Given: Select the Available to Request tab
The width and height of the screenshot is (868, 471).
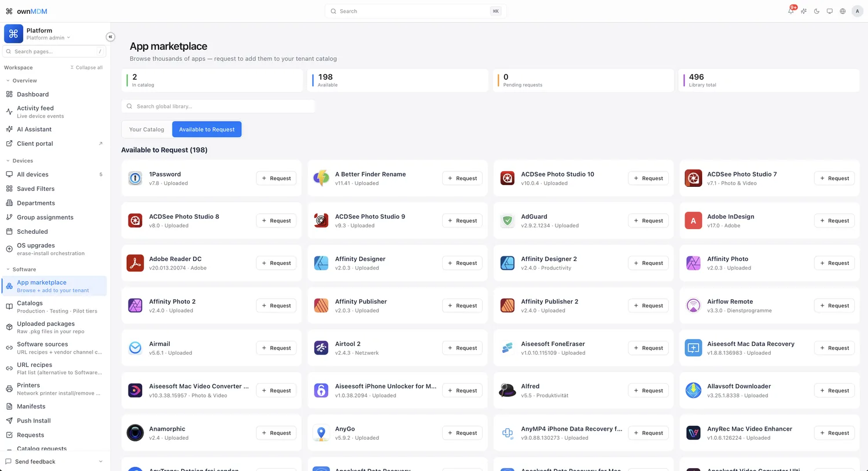Looking at the screenshot, I should [x=207, y=130].
